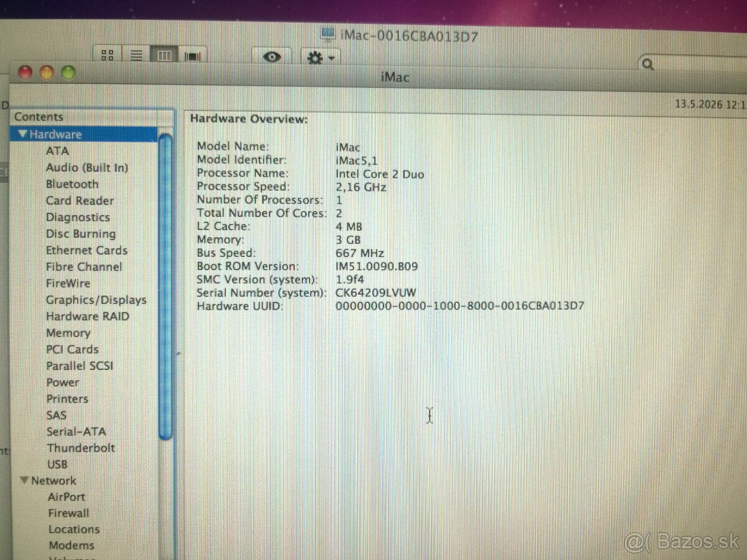747x560 pixels.
Task: Collapse the Network section triangle
Action: pos(24,480)
